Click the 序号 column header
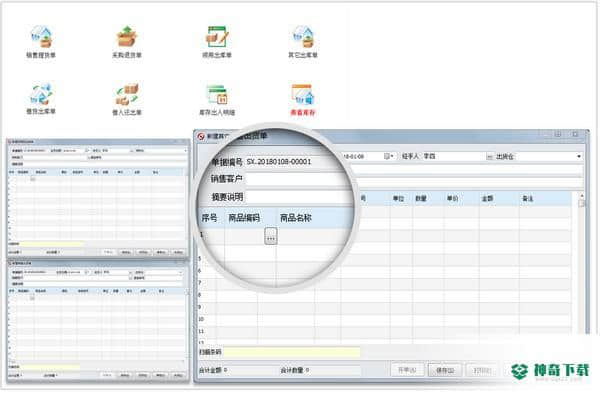Image resolution: width=600 pixels, height=393 pixels. [210, 218]
